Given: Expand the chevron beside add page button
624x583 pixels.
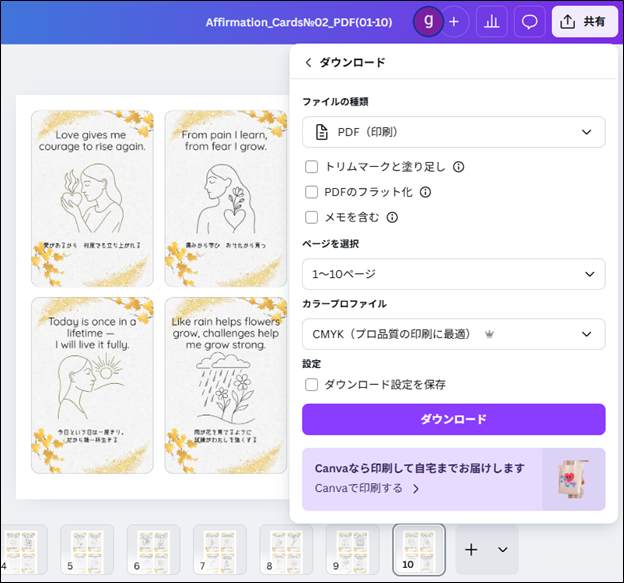Looking at the screenshot, I should coord(502,549).
